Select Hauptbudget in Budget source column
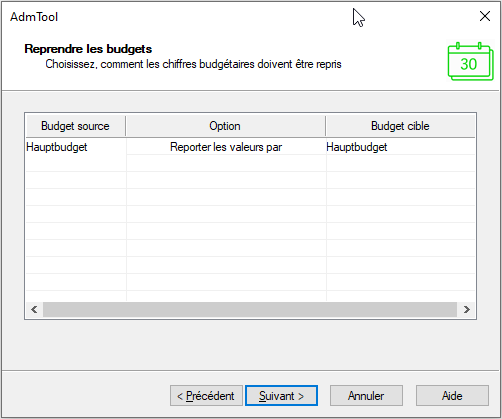The image size is (502, 419). pyautogui.click(x=57, y=147)
